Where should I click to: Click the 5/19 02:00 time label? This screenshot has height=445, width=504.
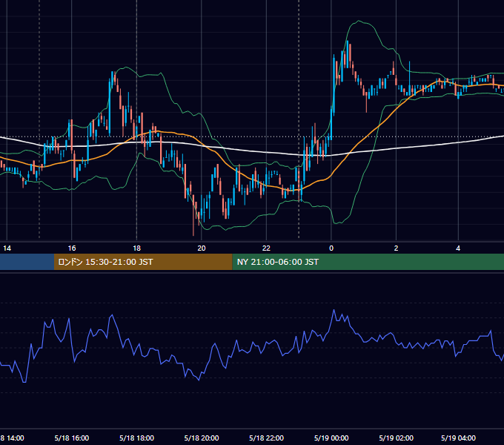pos(397,438)
